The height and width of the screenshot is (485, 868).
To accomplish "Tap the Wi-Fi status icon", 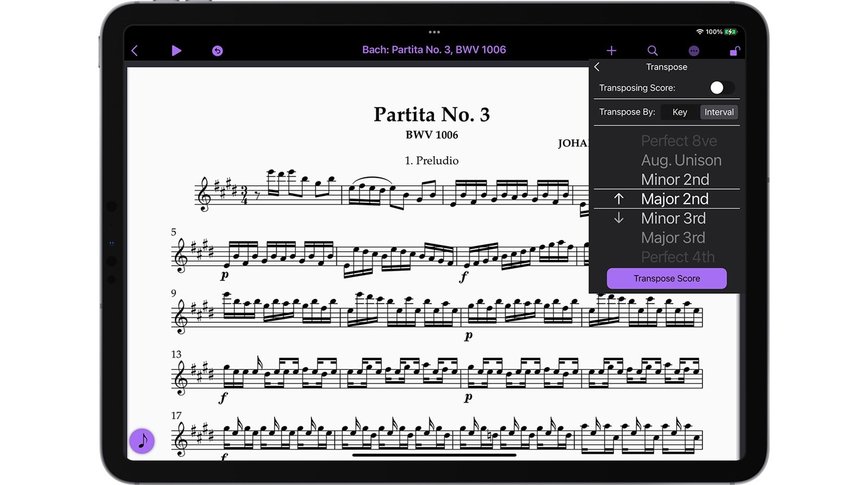I will point(700,32).
